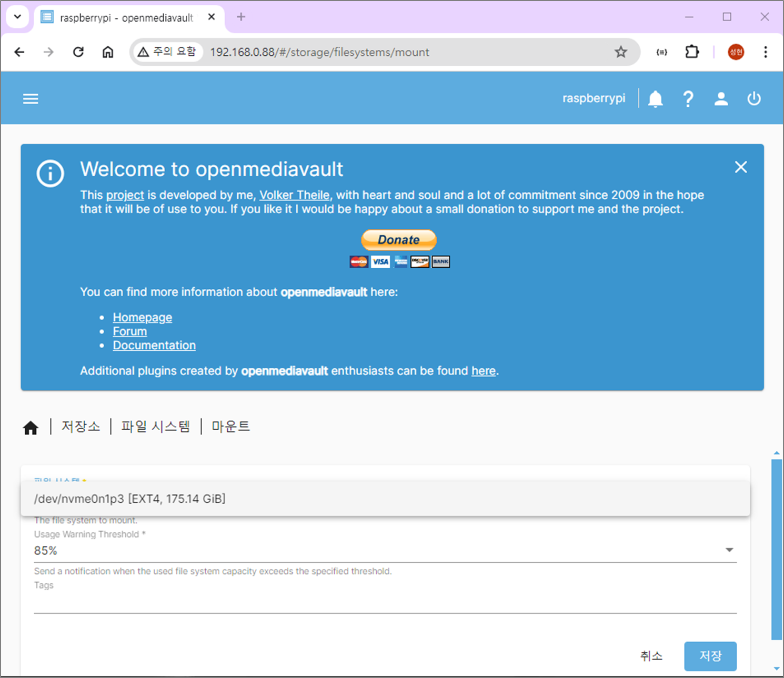Click the 저장 save button

pos(710,656)
